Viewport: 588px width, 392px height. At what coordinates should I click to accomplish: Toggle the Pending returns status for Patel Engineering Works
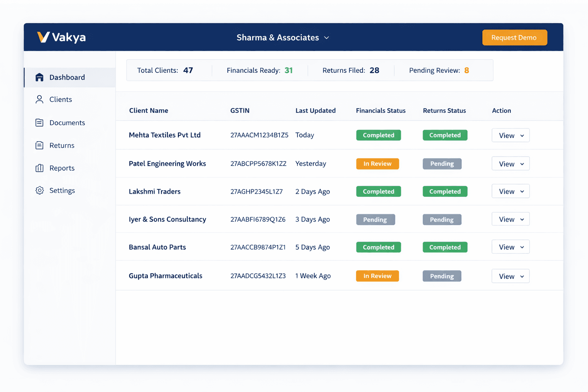tap(442, 163)
